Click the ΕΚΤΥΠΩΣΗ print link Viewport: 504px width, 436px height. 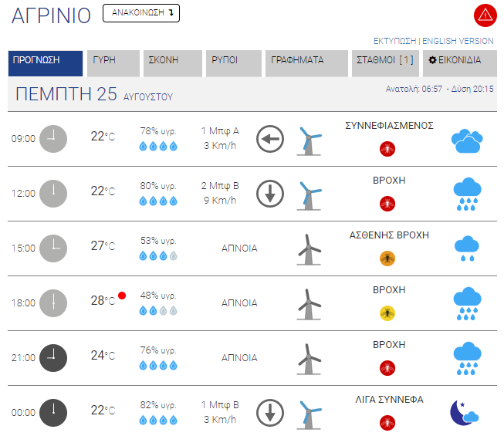(394, 41)
